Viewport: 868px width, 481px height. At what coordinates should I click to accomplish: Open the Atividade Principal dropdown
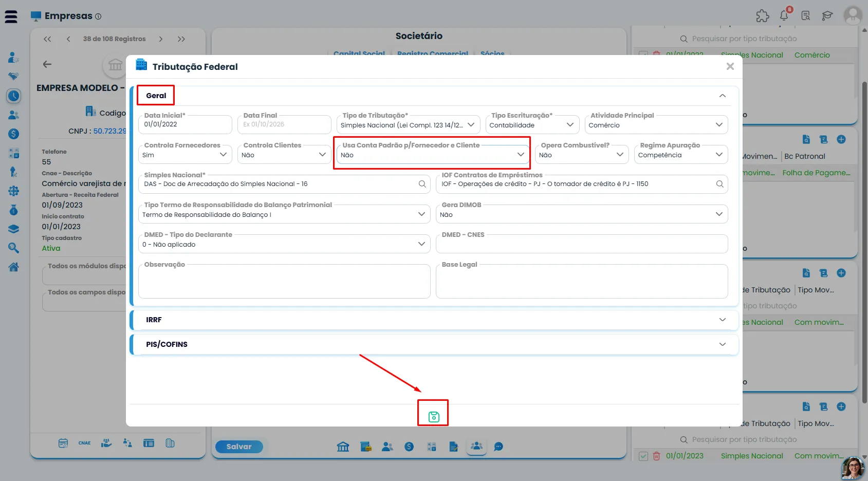coord(656,125)
